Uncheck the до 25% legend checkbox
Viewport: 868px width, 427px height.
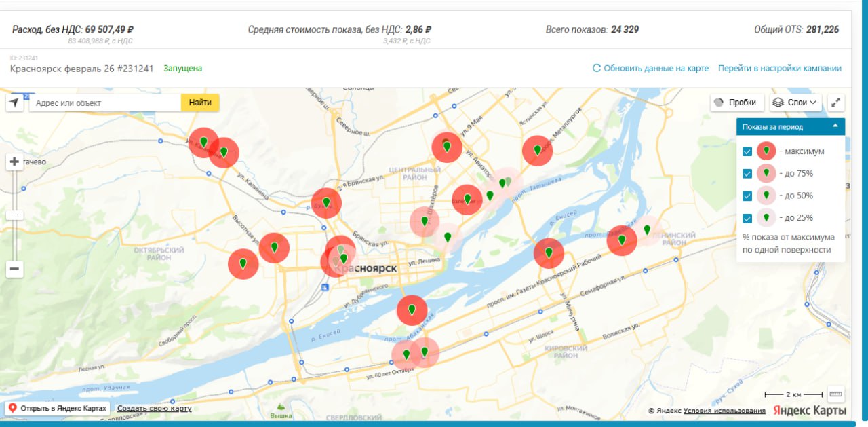[x=747, y=219]
